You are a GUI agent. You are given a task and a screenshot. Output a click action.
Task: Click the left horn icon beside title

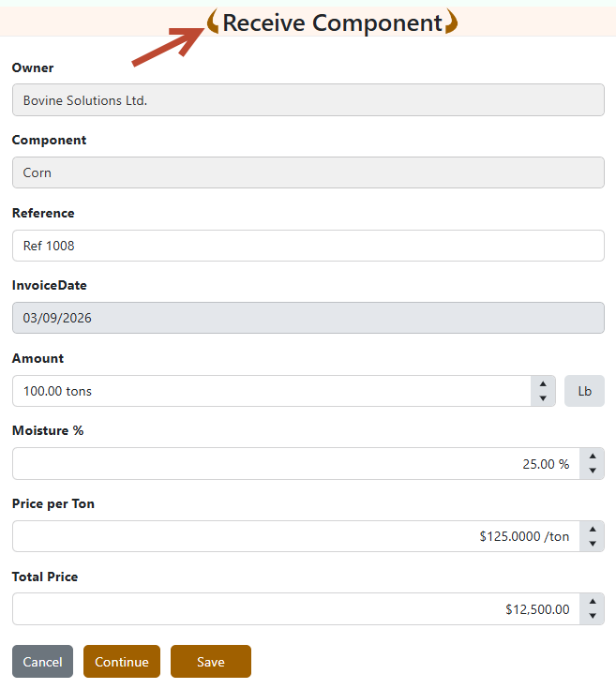point(213,22)
